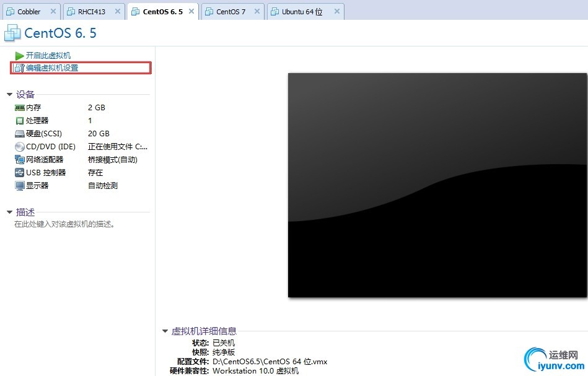Collapse the 描述 section

10,212
